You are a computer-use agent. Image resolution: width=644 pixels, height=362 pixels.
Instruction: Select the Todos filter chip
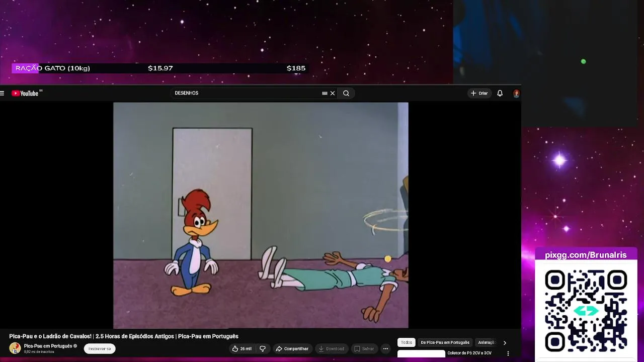tap(407, 342)
